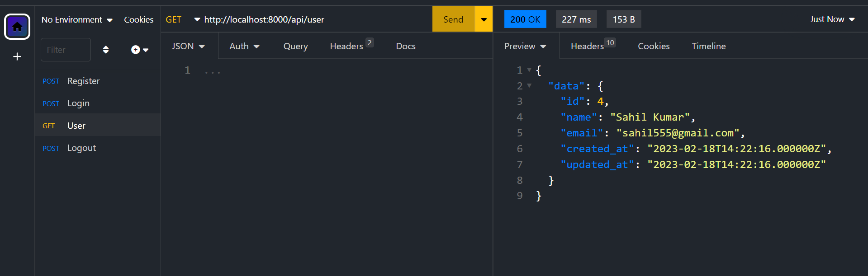Collapse the root JSON object on line 1
The image size is (868, 276).
[529, 70]
